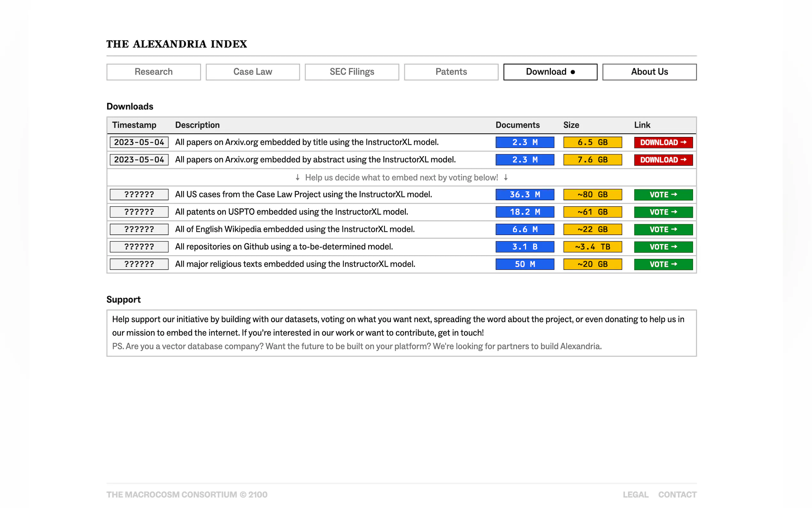This screenshot has width=812, height=508.
Task: Click the 2023-05-04 timestamp of the title row
Action: pos(139,142)
